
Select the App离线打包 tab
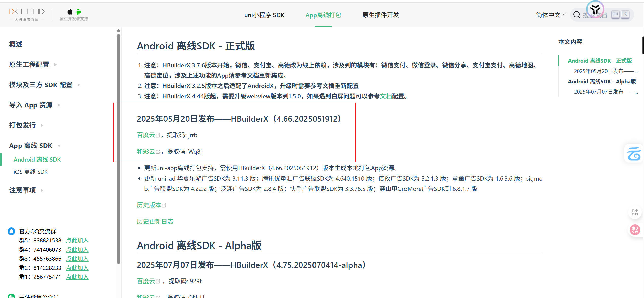(x=323, y=15)
